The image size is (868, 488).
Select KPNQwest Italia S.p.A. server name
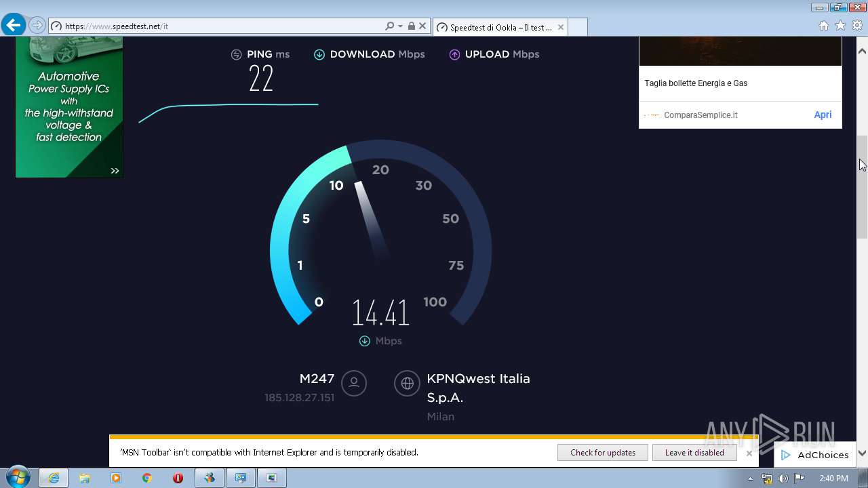click(x=478, y=388)
